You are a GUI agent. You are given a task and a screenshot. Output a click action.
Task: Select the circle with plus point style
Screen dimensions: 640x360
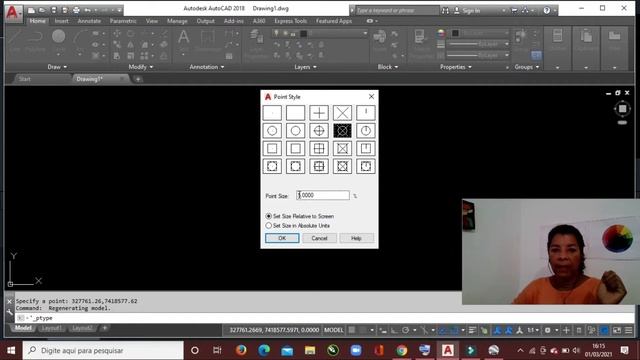tap(319, 131)
